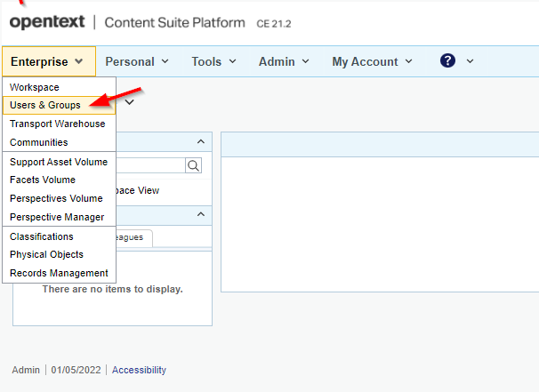Collapse the lower sidebar panel chevron

pyautogui.click(x=201, y=215)
